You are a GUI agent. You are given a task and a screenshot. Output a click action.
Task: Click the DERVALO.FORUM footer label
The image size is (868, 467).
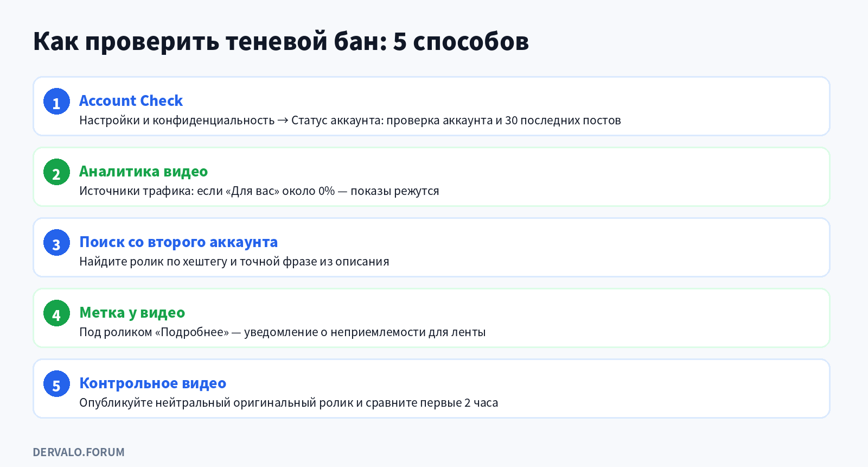(x=79, y=452)
